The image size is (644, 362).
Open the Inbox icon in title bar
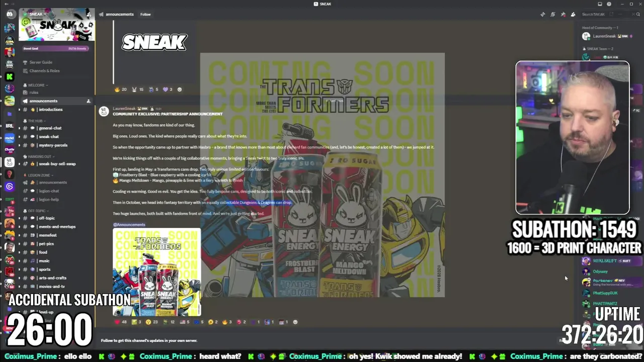tap(600, 4)
